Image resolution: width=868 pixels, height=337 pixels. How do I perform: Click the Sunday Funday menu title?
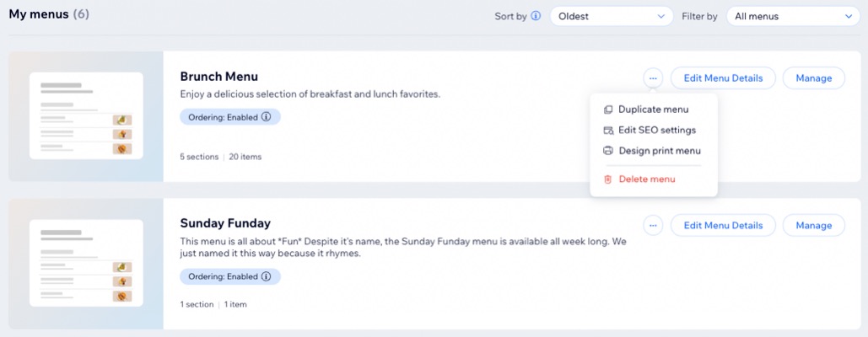tap(225, 223)
